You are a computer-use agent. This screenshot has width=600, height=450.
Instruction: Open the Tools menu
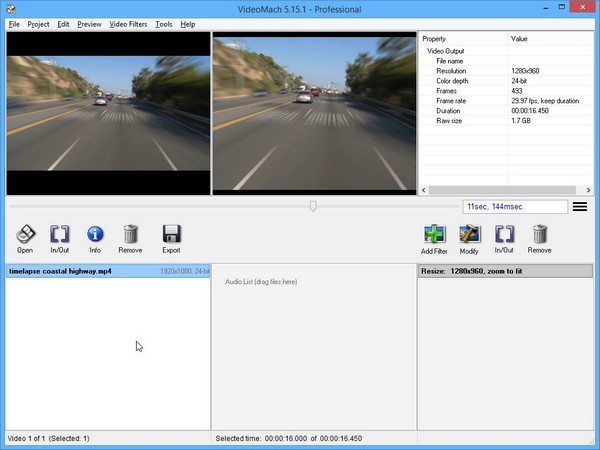(164, 24)
